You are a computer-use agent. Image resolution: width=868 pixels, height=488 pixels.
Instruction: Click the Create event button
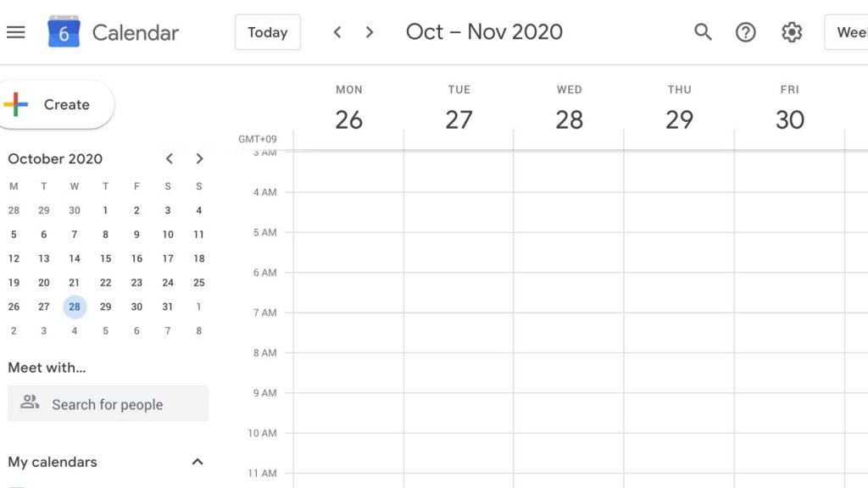(x=55, y=104)
